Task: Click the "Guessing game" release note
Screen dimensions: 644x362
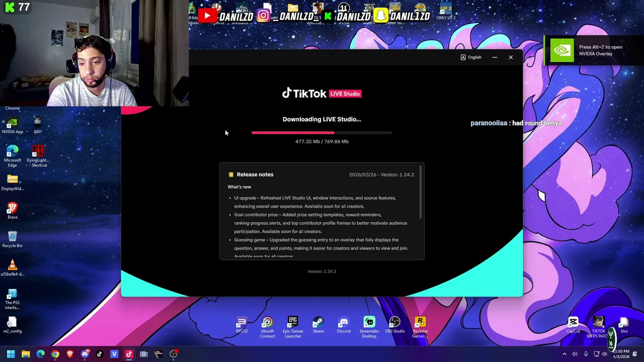Action: (x=321, y=248)
